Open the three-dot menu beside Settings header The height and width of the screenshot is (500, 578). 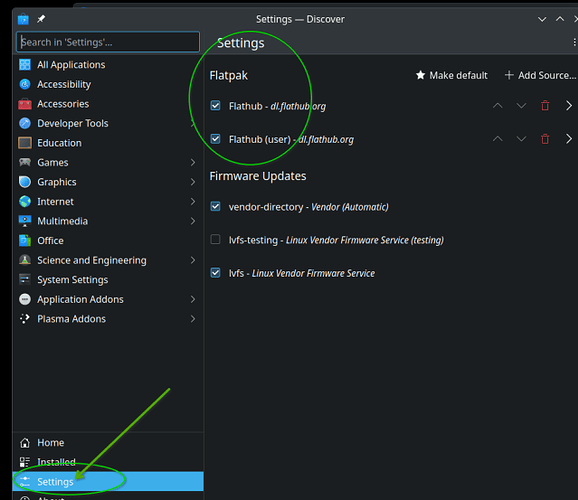pos(574,42)
